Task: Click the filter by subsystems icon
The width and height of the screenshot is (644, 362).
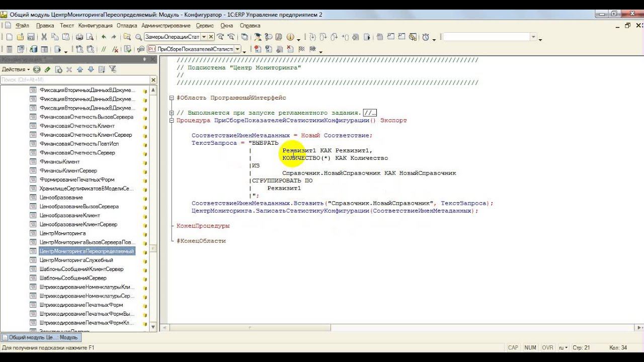Action: (113, 69)
